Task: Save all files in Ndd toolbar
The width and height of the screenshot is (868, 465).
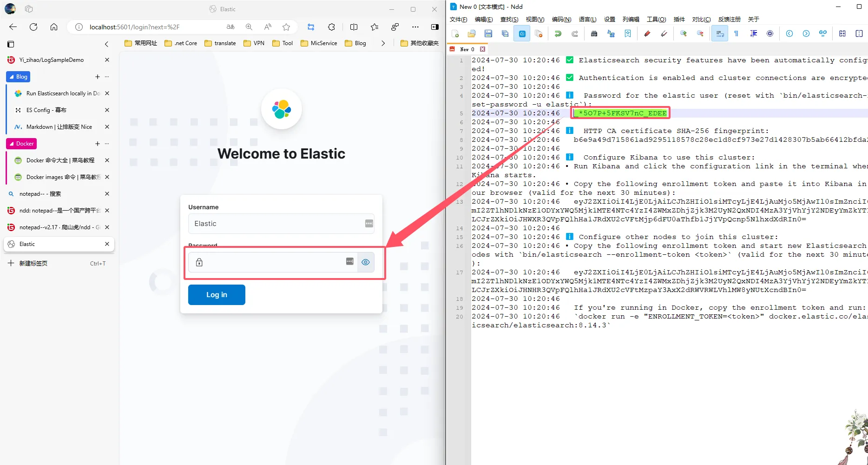Action: click(x=505, y=33)
